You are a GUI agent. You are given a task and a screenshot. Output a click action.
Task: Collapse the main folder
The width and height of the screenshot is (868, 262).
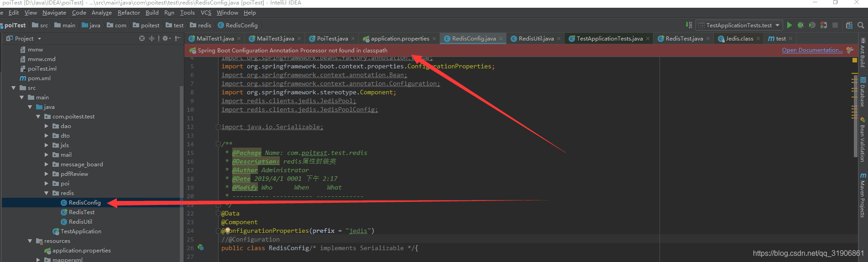[x=22, y=97]
